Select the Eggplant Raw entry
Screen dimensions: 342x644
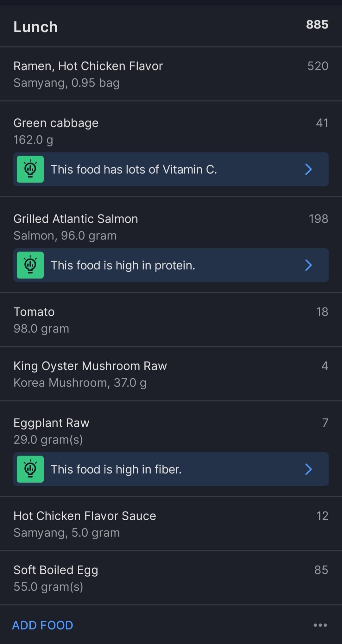tap(51, 431)
